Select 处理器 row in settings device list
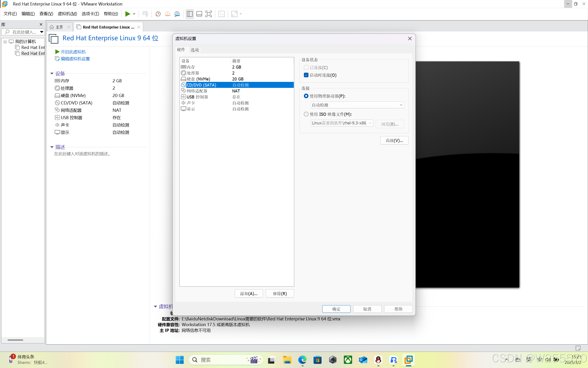588x368 pixels. pos(237,73)
